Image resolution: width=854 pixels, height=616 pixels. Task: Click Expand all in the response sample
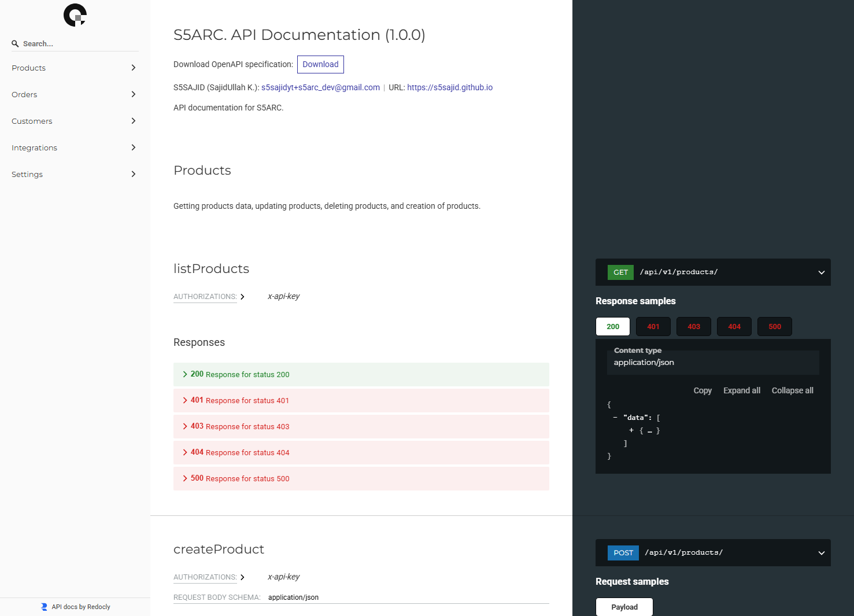tap(742, 390)
